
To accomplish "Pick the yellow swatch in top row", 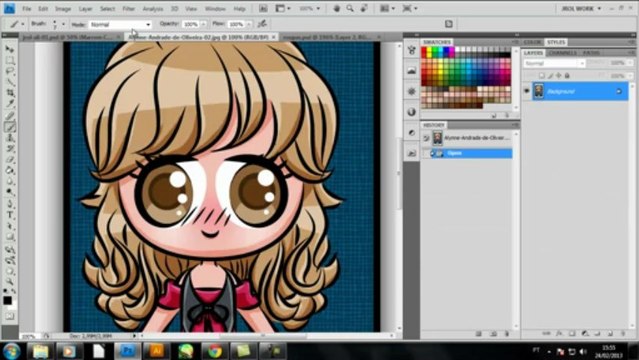I will coord(429,50).
